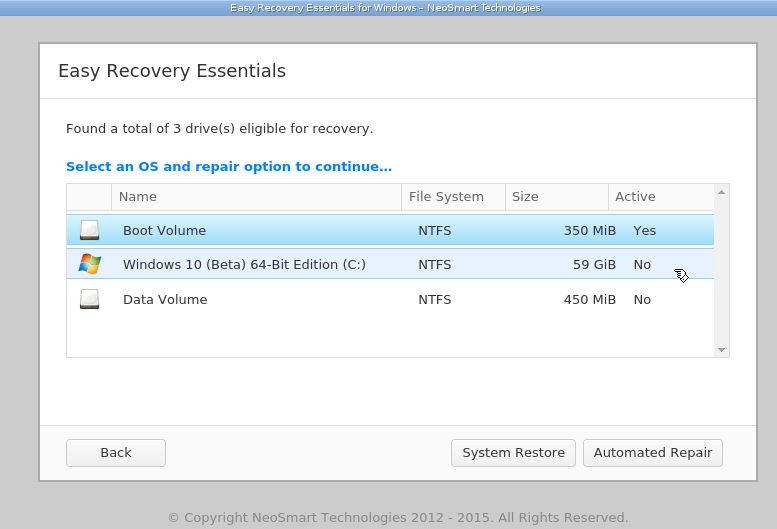Start System Restore
Viewport: 777px width, 529px height.
tap(513, 453)
